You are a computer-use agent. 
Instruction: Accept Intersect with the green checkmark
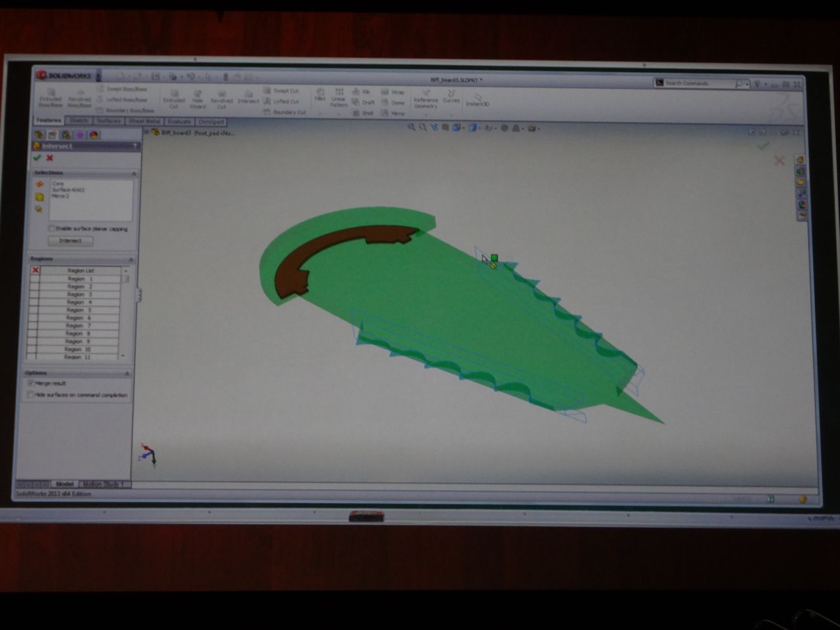37,158
